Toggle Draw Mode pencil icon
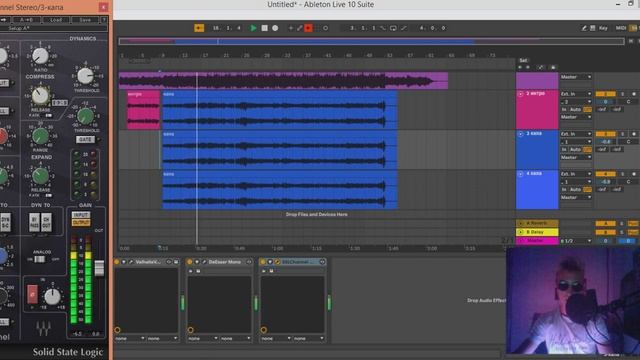Viewport: 640px width, 360px height. 584,28
